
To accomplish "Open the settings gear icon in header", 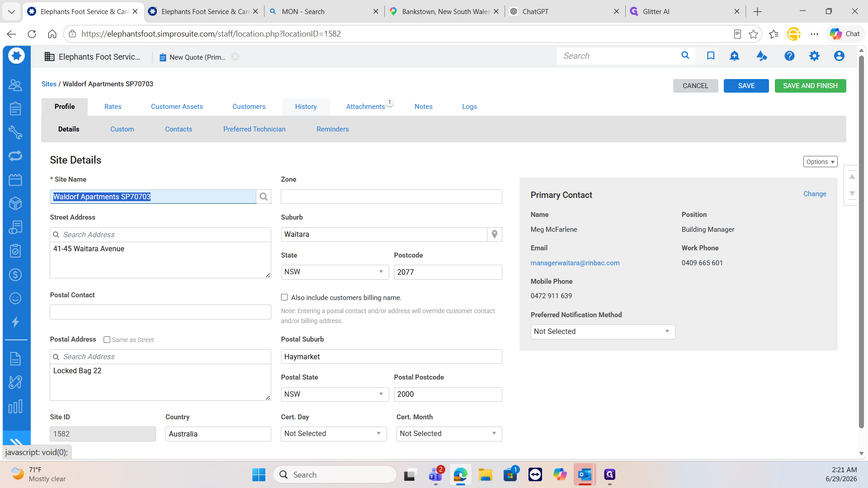I will [814, 56].
